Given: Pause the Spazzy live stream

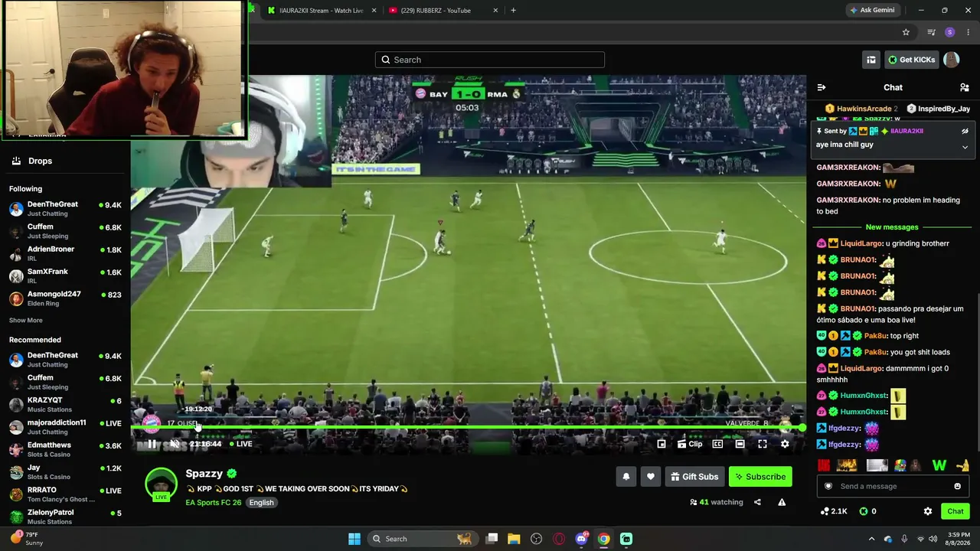Looking at the screenshot, I should tap(152, 444).
